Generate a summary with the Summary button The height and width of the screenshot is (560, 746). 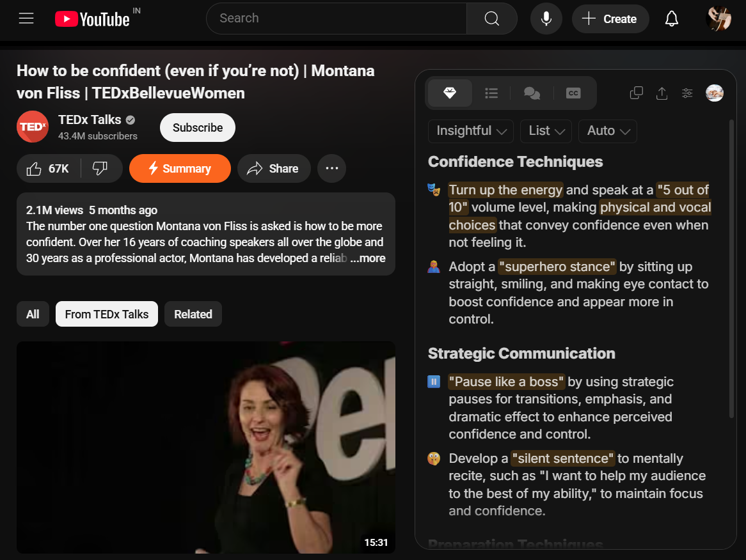180,168
